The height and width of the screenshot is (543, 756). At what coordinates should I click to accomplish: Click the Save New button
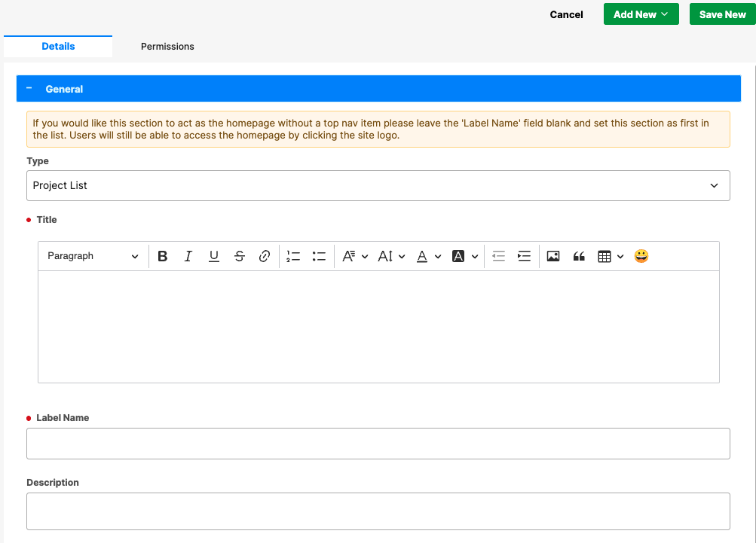pos(722,14)
